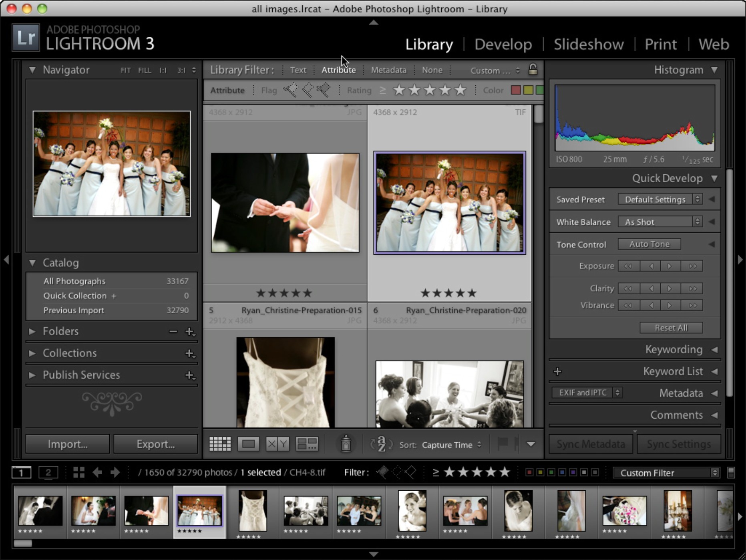
Task: Click the filter lock icon
Action: click(x=533, y=69)
